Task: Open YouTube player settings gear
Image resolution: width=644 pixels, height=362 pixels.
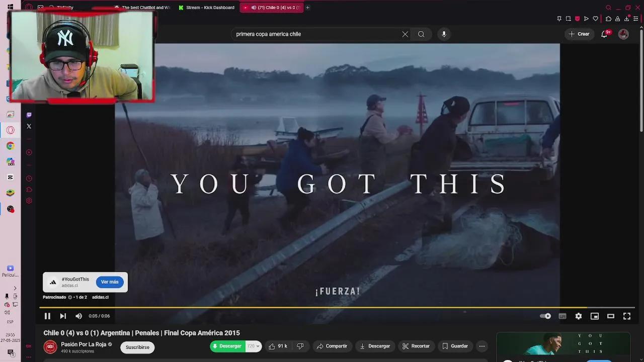Action: pyautogui.click(x=578, y=316)
